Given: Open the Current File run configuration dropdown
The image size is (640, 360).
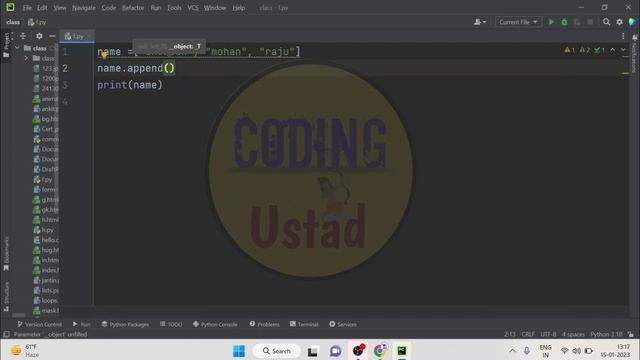Looking at the screenshot, I should click(518, 22).
